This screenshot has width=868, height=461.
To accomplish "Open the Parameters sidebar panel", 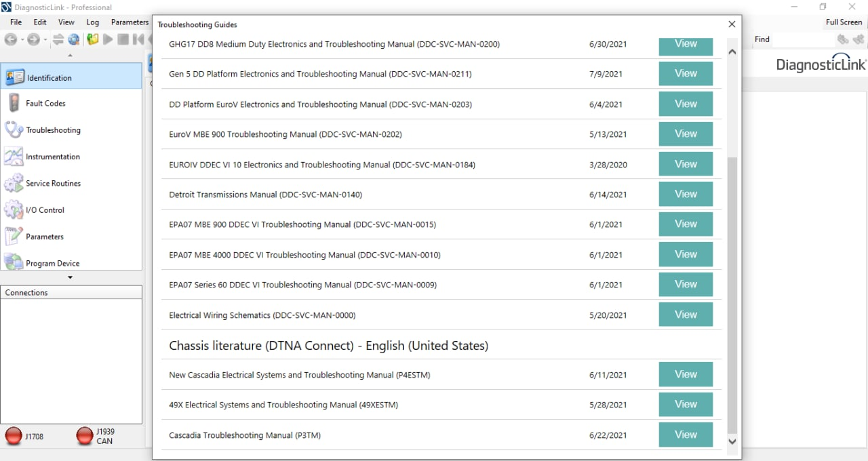I will click(x=71, y=237).
